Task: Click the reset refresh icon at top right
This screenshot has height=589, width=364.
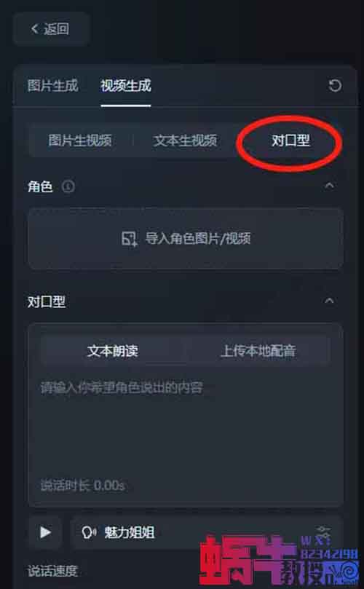Action: pos(335,86)
